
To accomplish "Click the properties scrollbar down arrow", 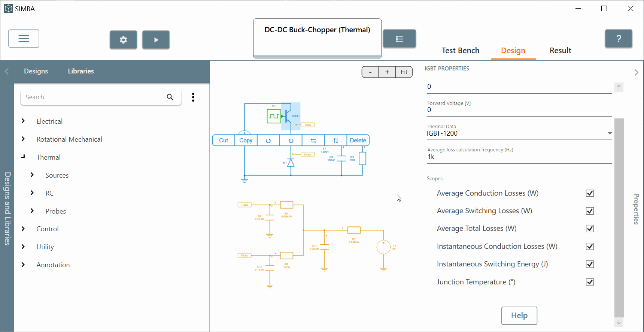I will point(619,322).
